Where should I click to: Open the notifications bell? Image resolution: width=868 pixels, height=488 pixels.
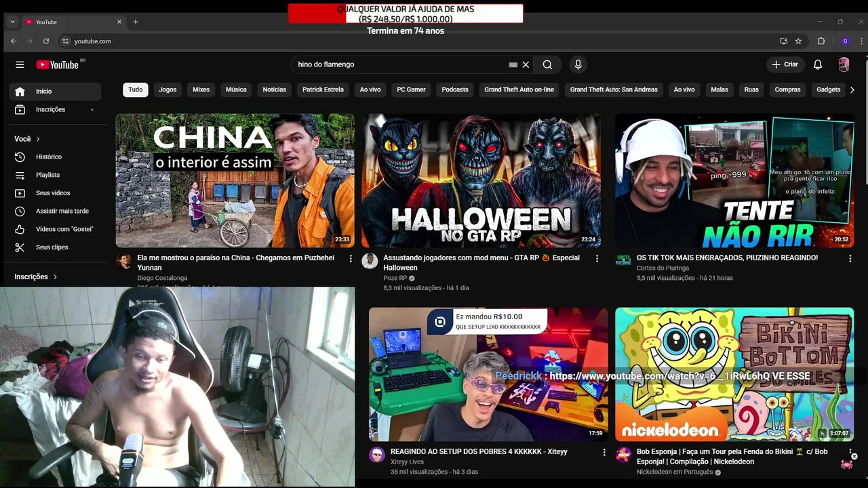pyautogui.click(x=818, y=64)
